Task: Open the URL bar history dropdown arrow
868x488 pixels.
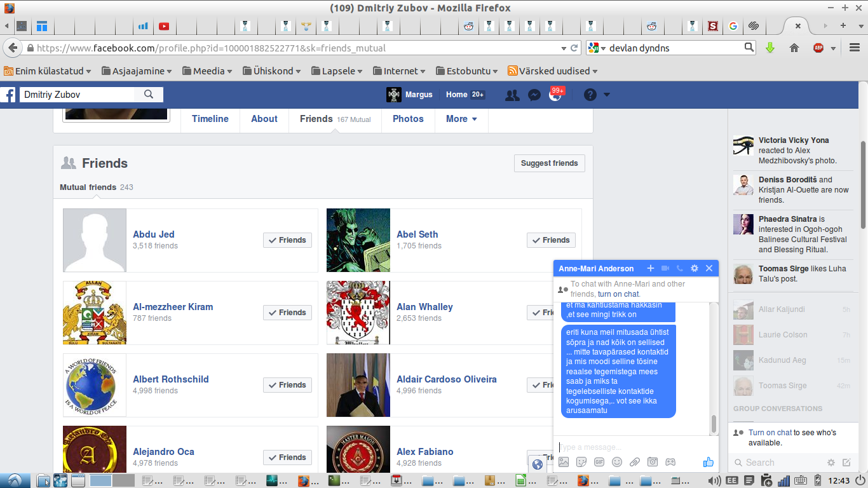Action: coord(564,48)
